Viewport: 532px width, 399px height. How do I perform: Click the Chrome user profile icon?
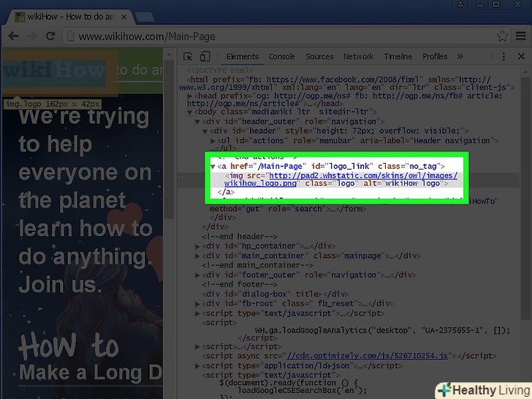(x=460, y=4)
